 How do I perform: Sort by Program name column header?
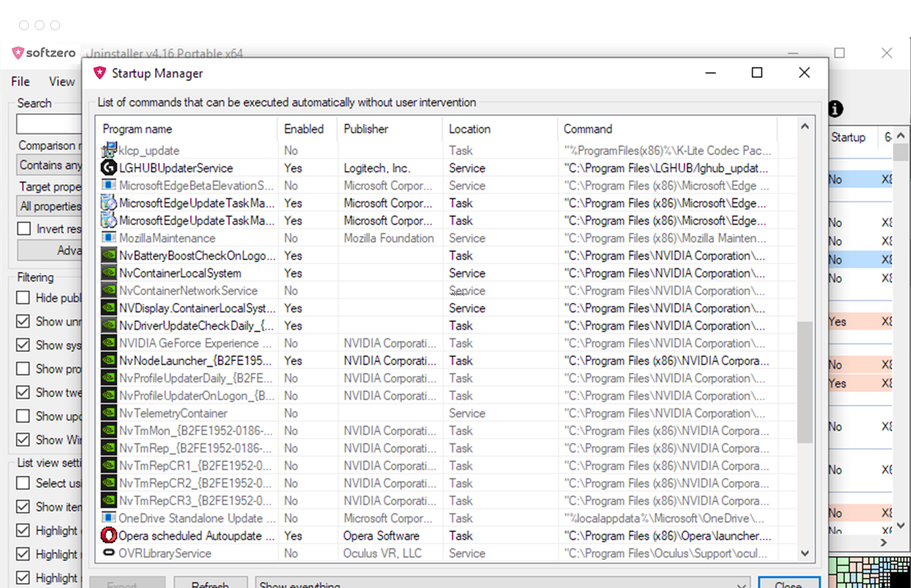(x=187, y=129)
